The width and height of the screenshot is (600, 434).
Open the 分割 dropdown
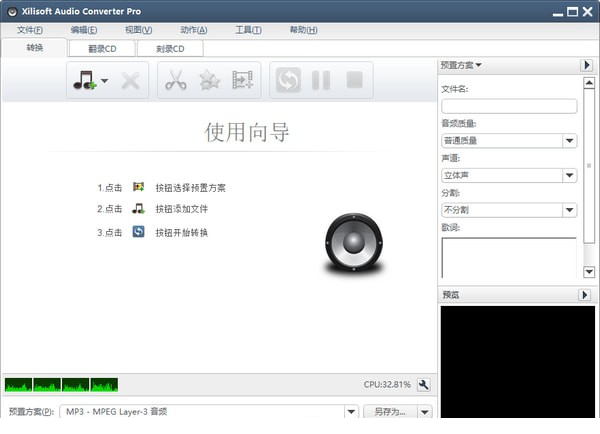click(x=509, y=210)
